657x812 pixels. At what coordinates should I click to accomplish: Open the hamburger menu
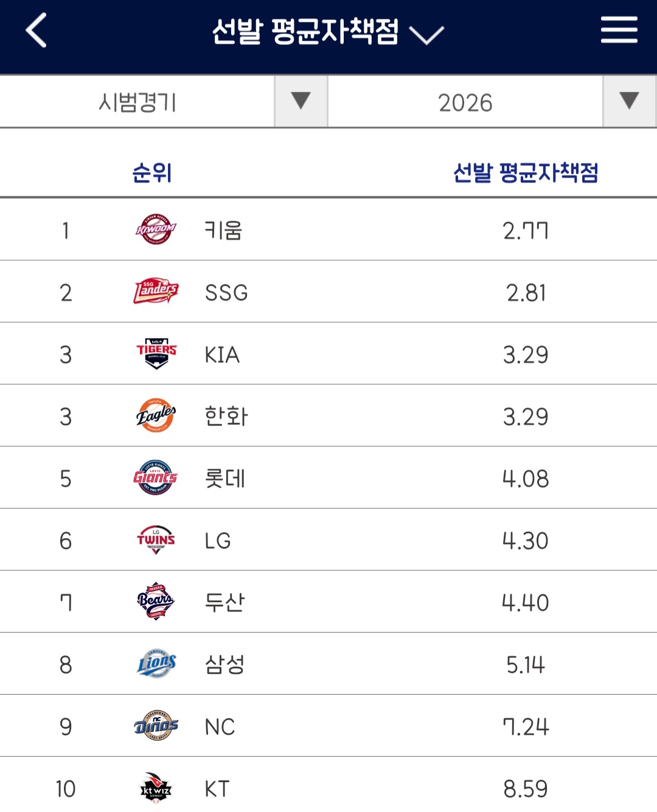coord(619,30)
